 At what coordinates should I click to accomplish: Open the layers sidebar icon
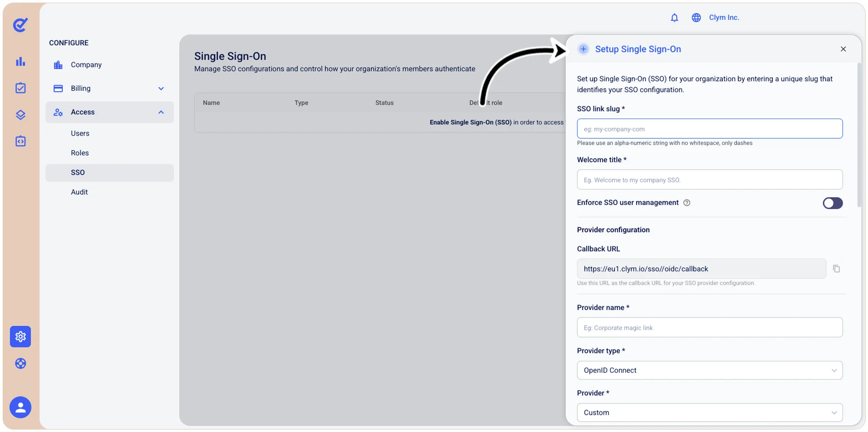20,114
